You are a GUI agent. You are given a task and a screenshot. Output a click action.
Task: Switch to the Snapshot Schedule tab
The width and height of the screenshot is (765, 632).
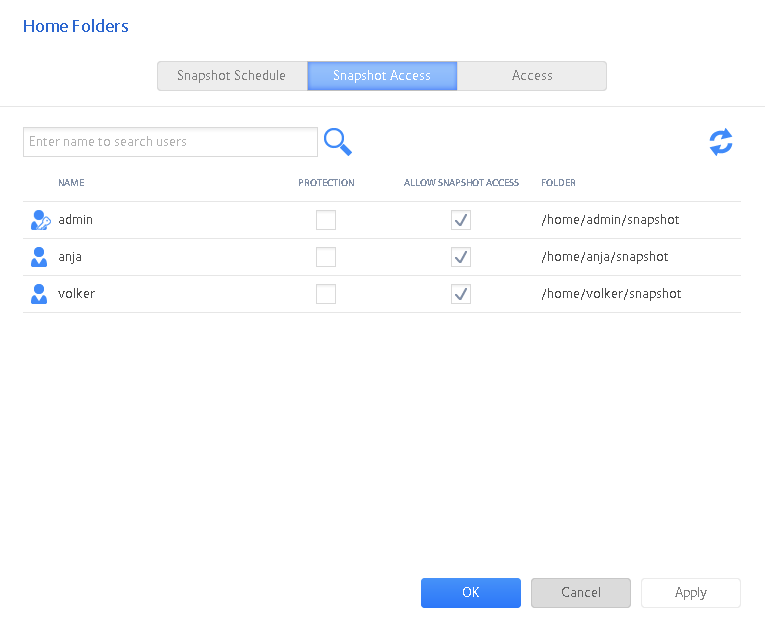pos(232,76)
